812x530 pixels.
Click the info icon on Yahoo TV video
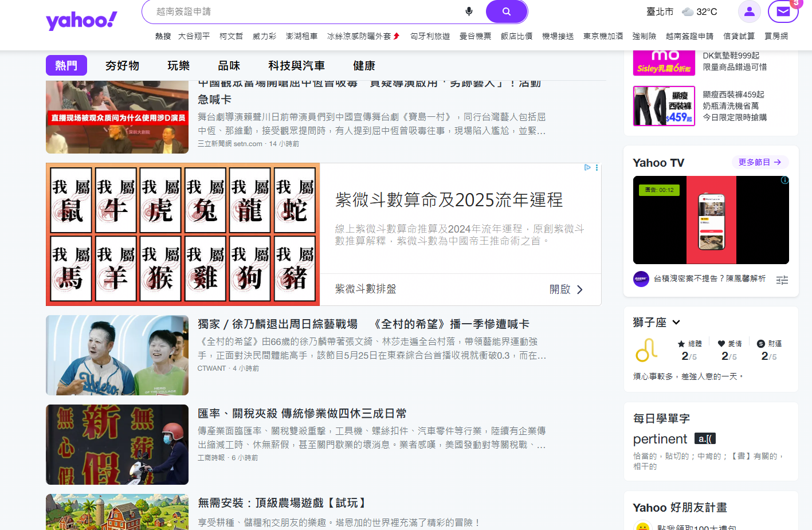tap(784, 180)
